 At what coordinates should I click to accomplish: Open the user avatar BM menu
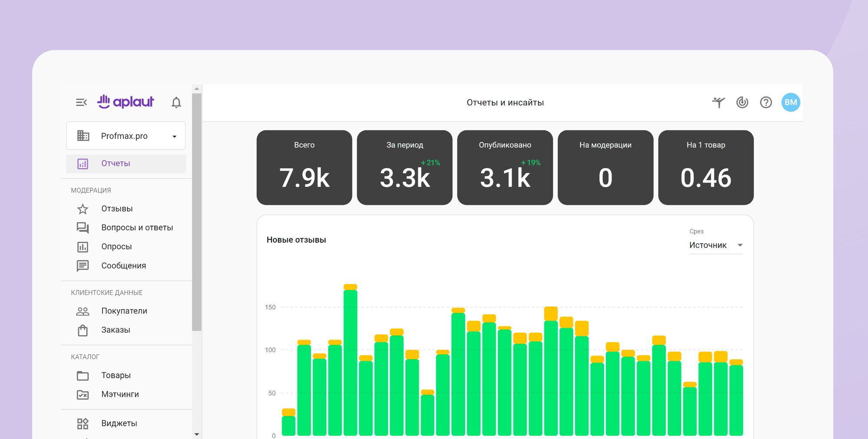(790, 102)
